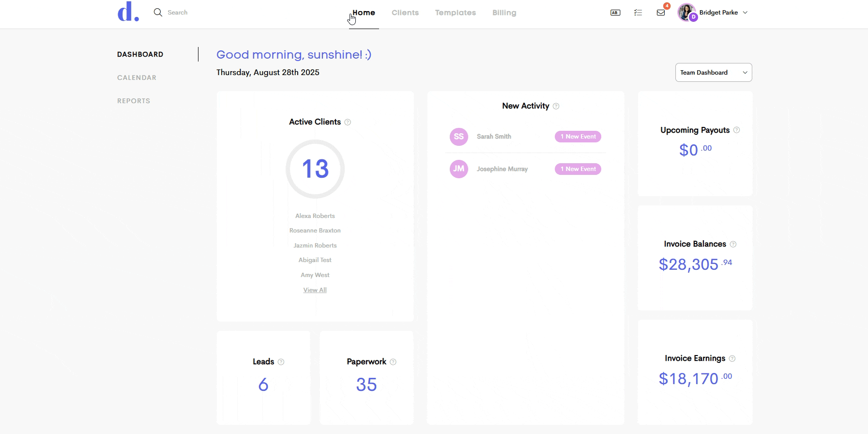
Task: Click the JM avatar for Josephine Murray
Action: [459, 169]
